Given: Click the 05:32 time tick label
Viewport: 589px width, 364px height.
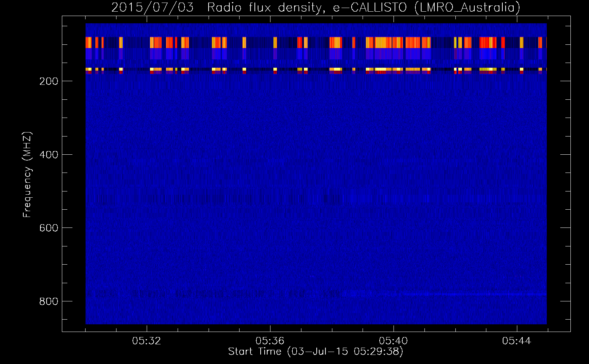Looking at the screenshot, I should (x=147, y=341).
